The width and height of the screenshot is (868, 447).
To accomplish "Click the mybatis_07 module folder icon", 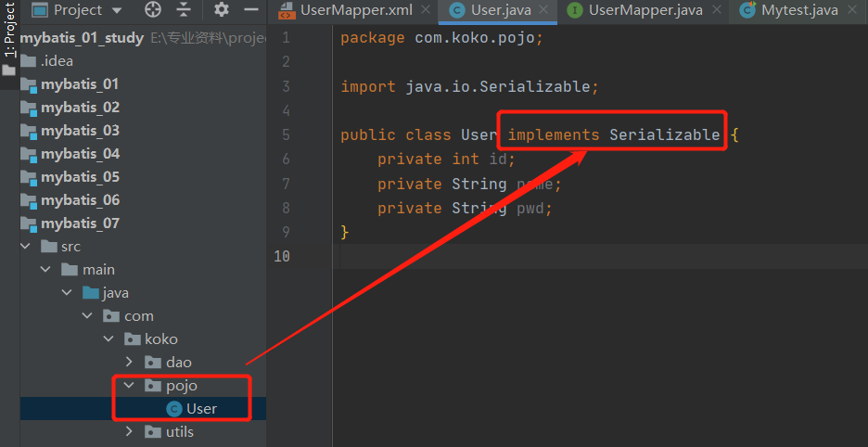I will coord(29,223).
